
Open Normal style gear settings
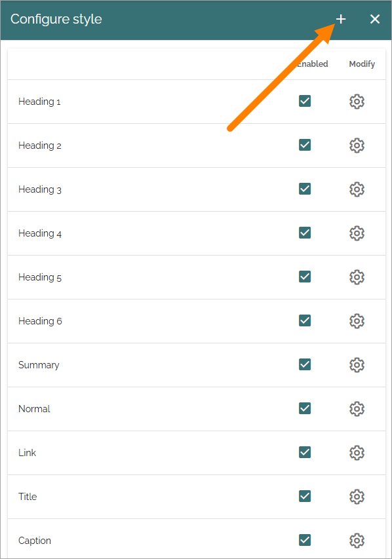357,408
